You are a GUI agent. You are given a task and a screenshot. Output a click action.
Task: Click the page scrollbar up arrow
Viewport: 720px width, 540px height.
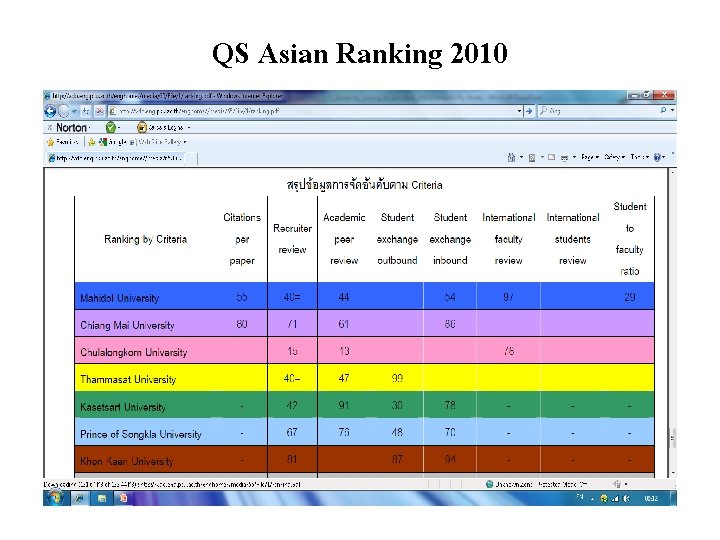click(672, 172)
